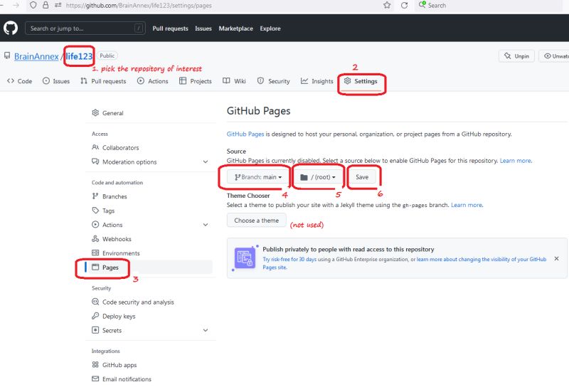
Task: Click the padlock site info icon
Action: (46, 5)
